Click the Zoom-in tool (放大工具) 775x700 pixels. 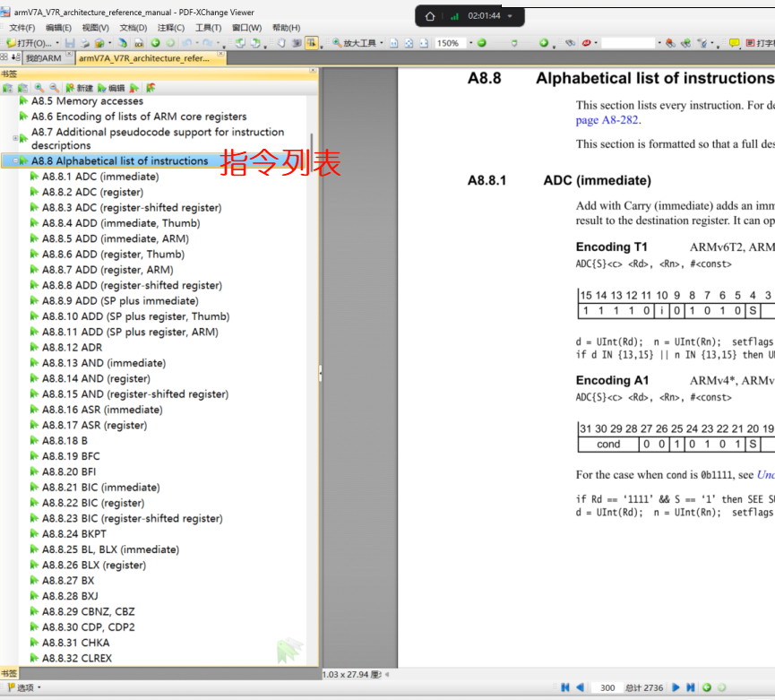coord(355,43)
